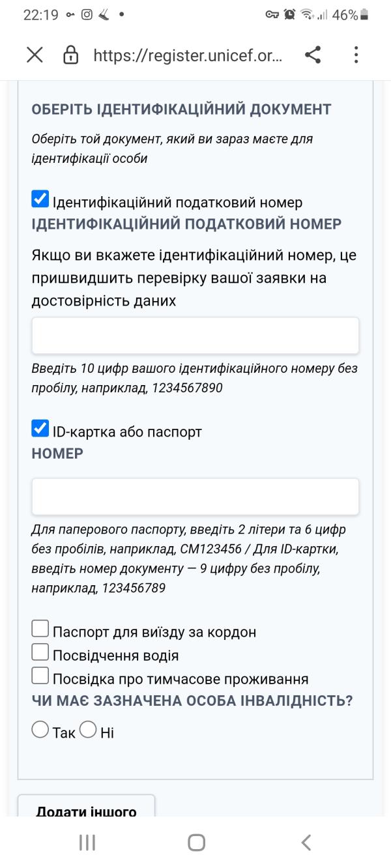The height and width of the screenshot is (868, 391).
Task: Select Так for disability question
Action: click(x=40, y=730)
